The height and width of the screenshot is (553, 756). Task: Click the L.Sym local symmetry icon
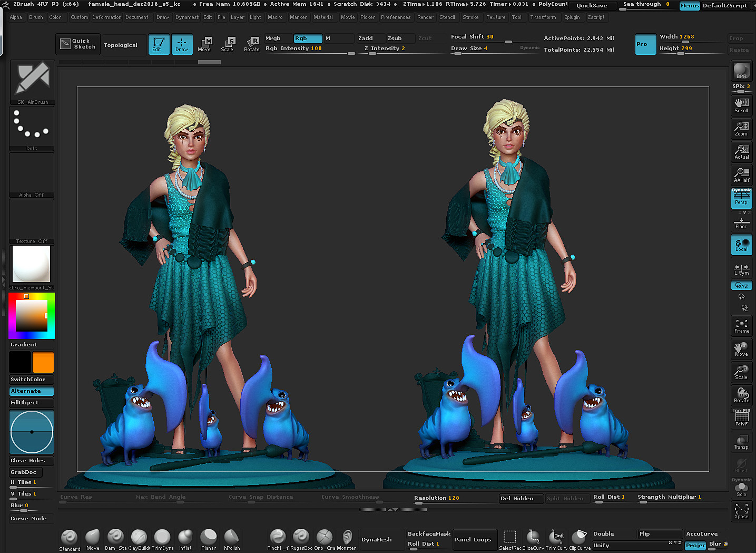tap(741, 270)
